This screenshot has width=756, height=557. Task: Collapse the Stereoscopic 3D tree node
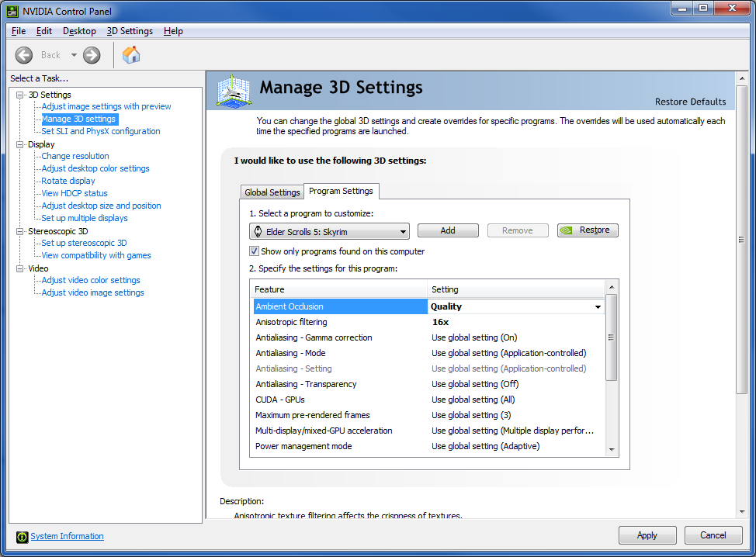tap(20, 231)
